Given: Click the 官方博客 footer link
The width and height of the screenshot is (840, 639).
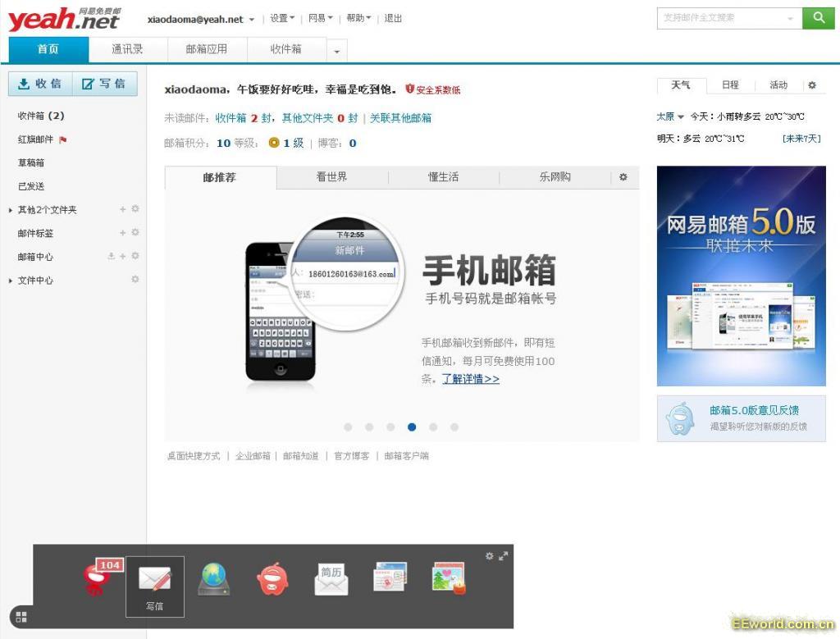Looking at the screenshot, I should click(351, 456).
